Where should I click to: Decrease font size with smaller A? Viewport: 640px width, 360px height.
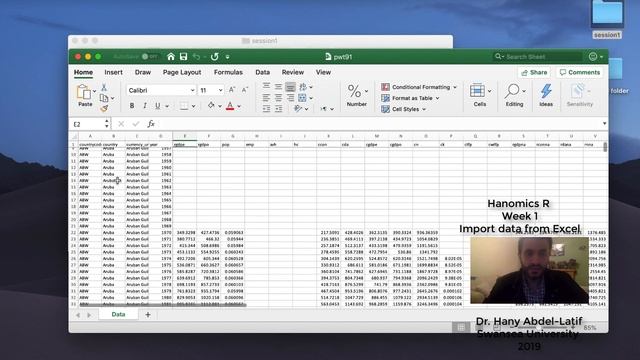244,90
